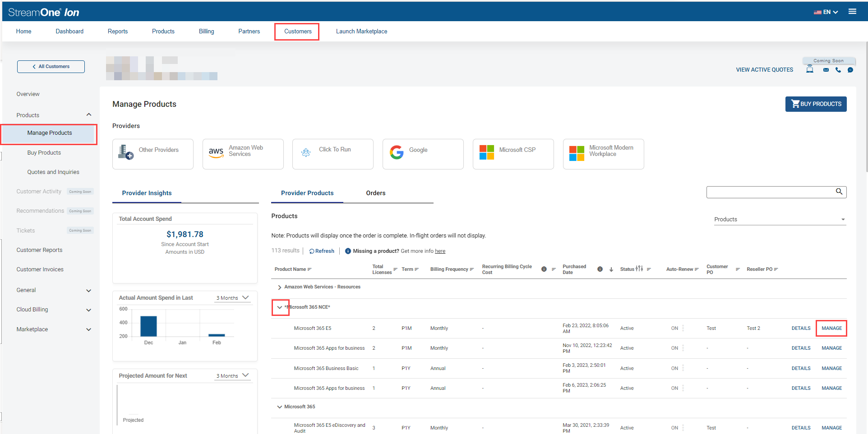Open the Customers menu
This screenshot has height=434, width=868.
click(x=298, y=32)
